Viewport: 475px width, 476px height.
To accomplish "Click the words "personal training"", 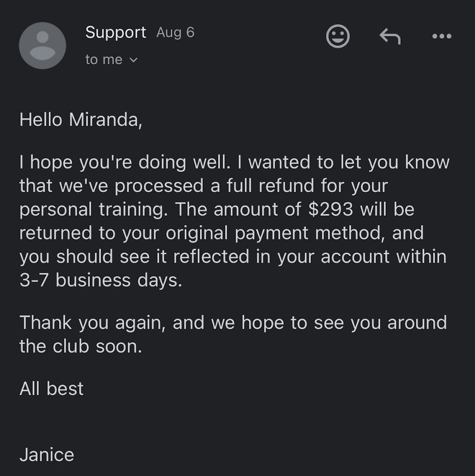I will pyautogui.click(x=93, y=209).
